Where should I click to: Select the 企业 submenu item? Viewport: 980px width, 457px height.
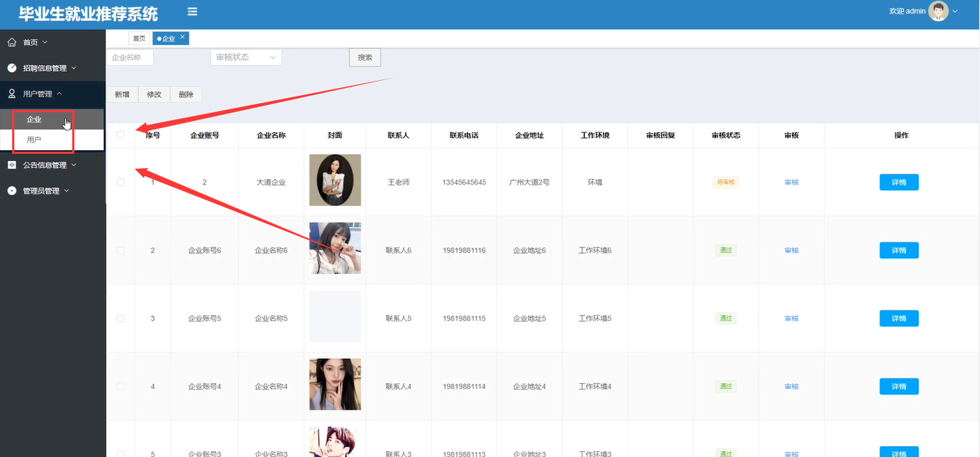tap(53, 119)
